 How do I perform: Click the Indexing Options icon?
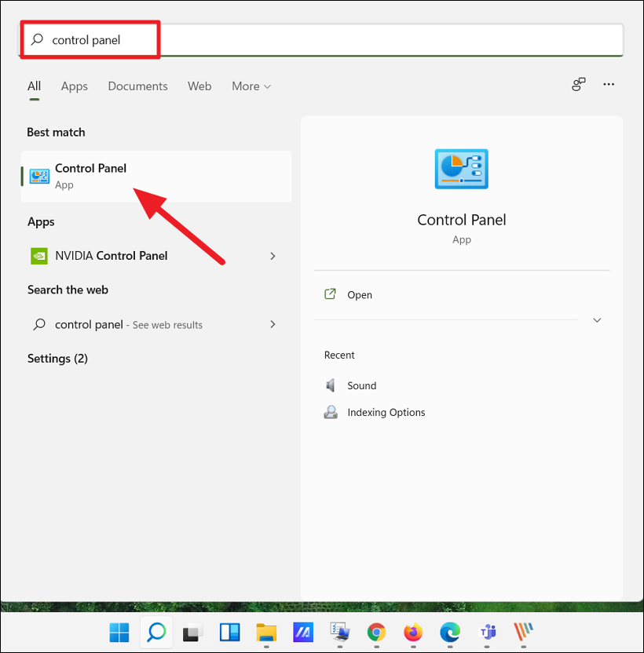[x=331, y=412]
